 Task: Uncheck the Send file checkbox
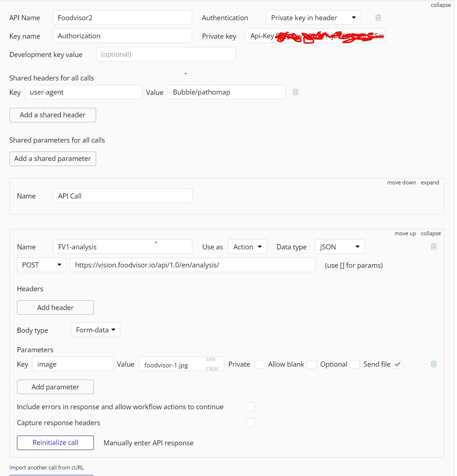397,364
